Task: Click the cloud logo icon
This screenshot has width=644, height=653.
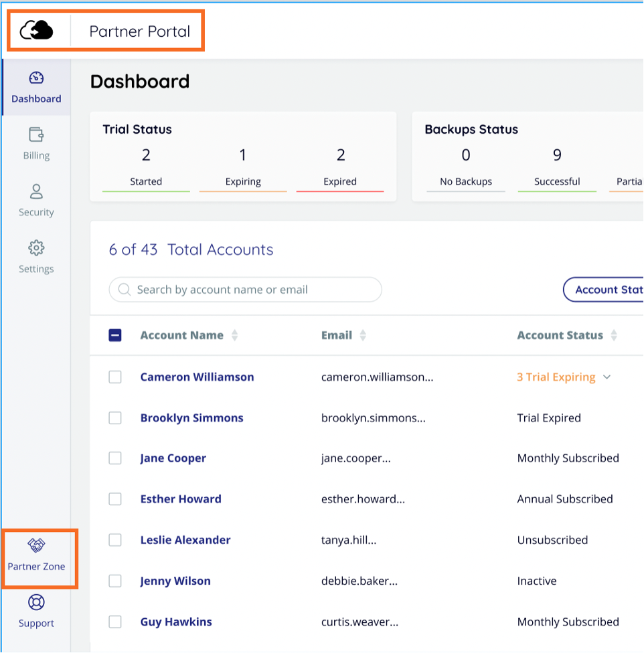Action: (37, 30)
